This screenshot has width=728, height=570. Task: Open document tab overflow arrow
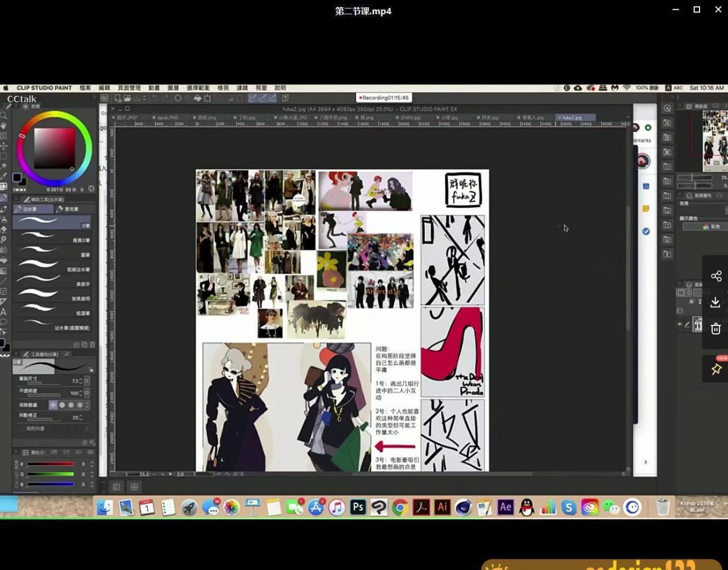tap(628, 117)
